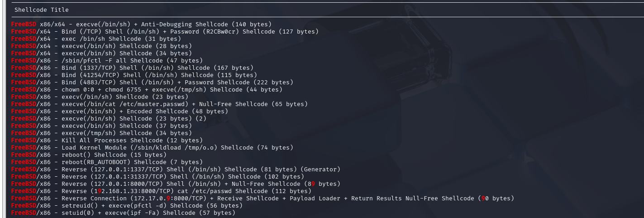Select Bind (4883/TCP) Shell + Password (222 bytes) line
644x218 pixels.
pyautogui.click(x=152, y=82)
